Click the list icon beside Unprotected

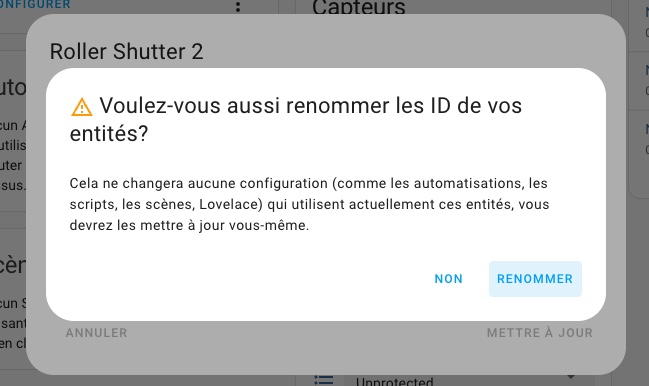pos(323,380)
